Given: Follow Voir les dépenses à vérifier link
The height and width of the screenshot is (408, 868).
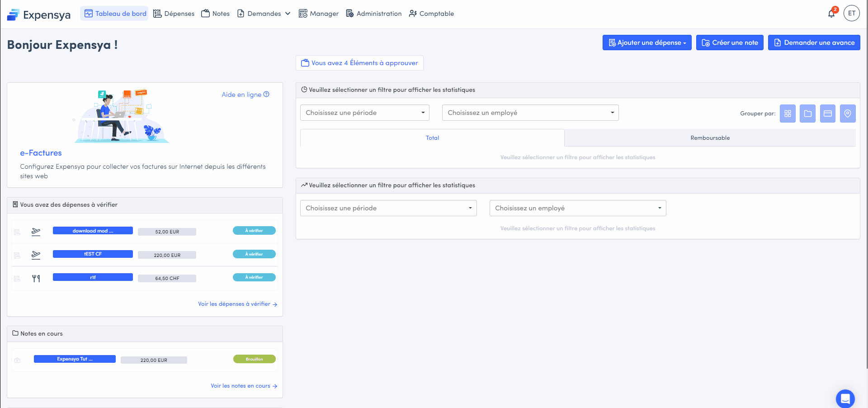Looking at the screenshot, I should tap(237, 304).
